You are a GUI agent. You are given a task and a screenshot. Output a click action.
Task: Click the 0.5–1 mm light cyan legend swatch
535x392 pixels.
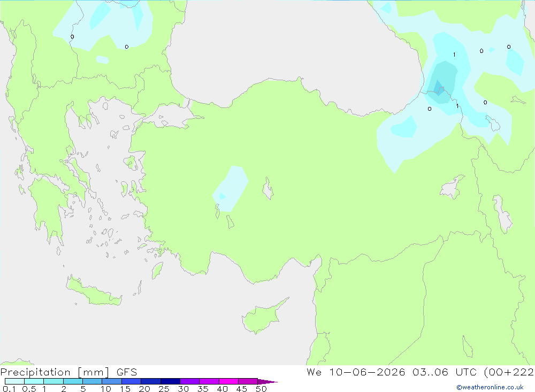pos(34,381)
